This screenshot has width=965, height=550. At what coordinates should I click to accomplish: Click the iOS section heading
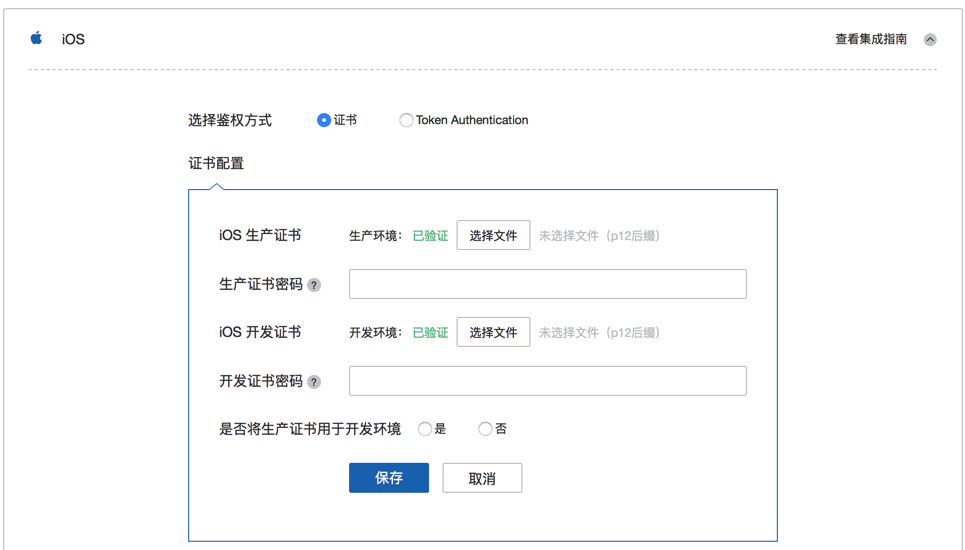point(73,40)
